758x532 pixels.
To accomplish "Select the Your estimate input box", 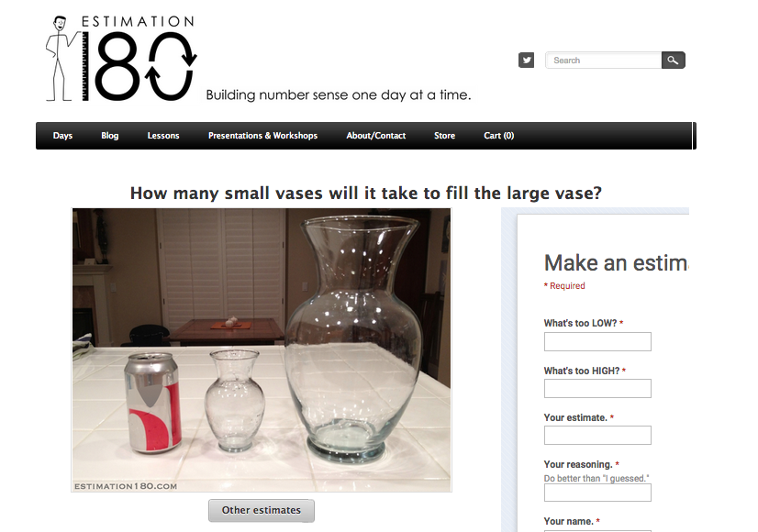I will [x=597, y=436].
